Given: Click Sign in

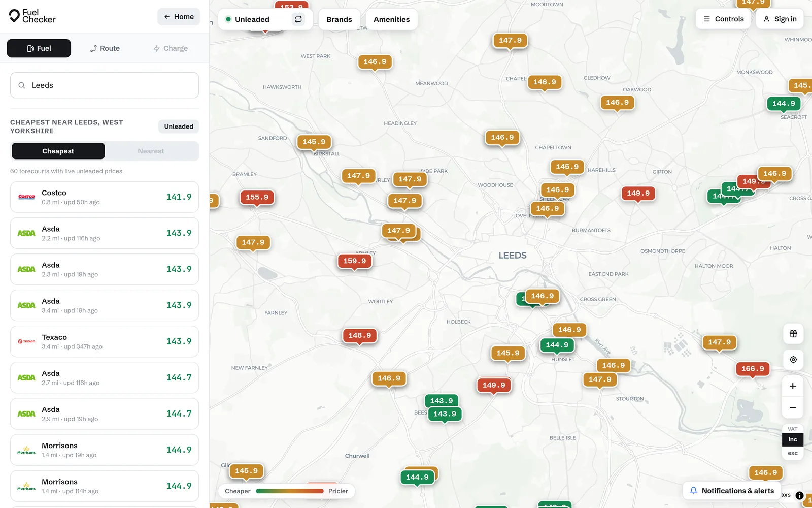Looking at the screenshot, I should tap(780, 19).
